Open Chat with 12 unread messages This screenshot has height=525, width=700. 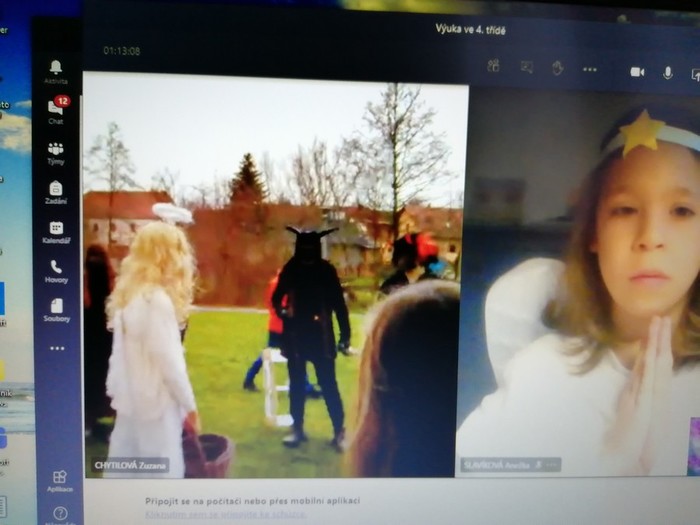click(56, 108)
